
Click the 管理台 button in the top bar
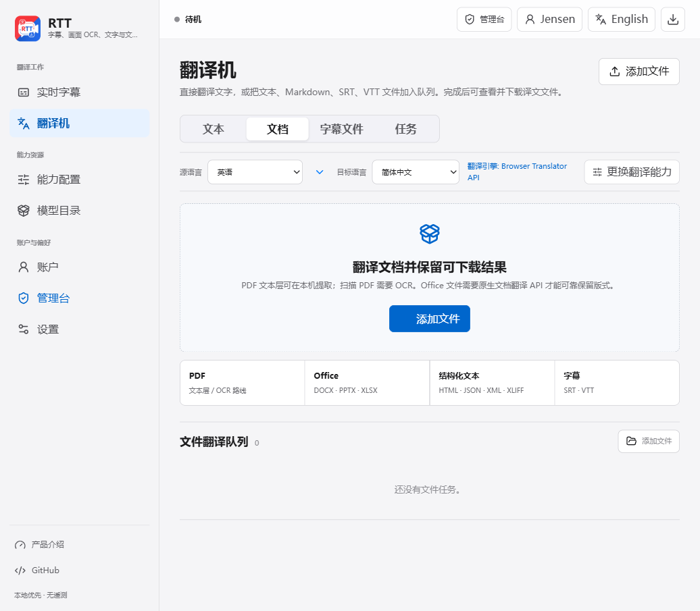coord(484,19)
